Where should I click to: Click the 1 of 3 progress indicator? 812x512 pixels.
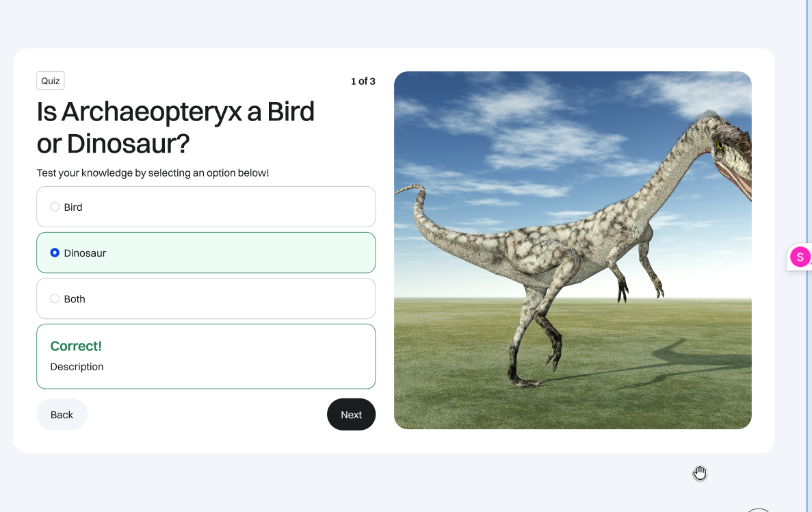click(363, 81)
